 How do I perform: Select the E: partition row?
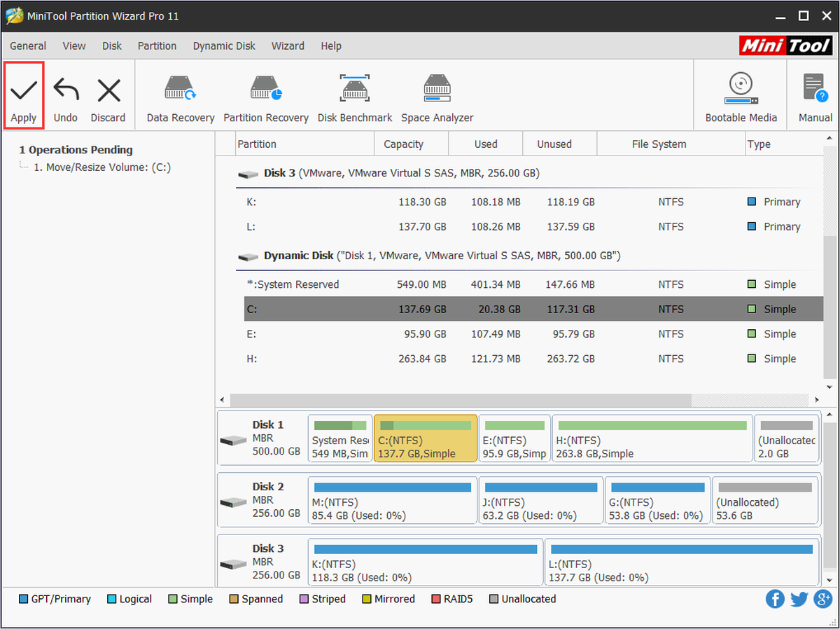(x=533, y=334)
